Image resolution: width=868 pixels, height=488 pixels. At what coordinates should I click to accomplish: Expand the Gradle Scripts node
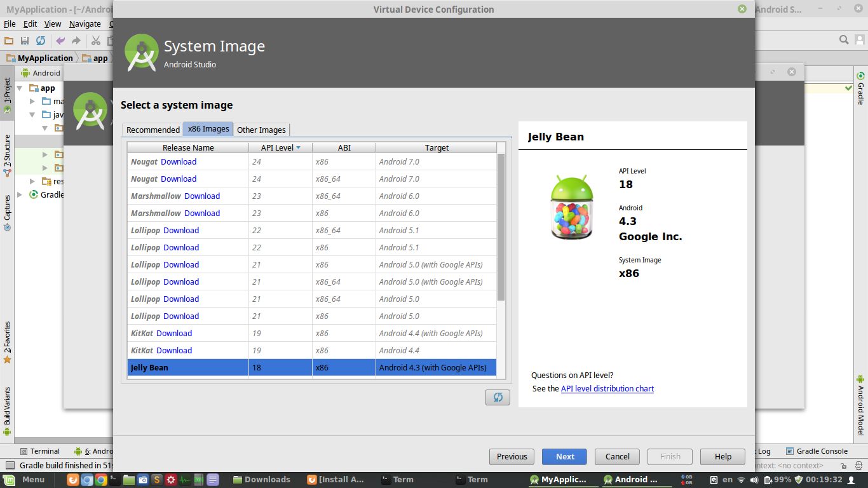coord(20,194)
